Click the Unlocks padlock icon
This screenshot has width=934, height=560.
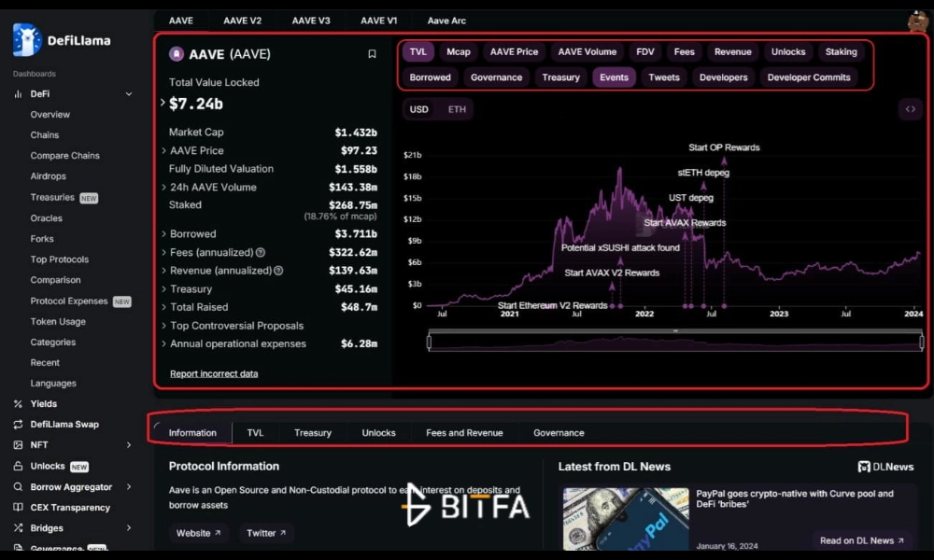tap(18, 466)
